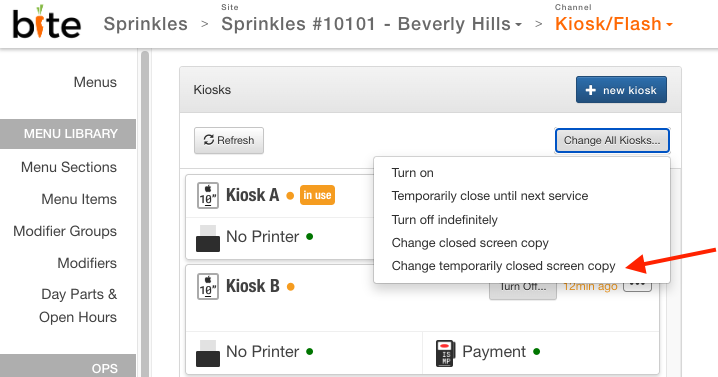Click the bite carrot logo

coord(46,22)
